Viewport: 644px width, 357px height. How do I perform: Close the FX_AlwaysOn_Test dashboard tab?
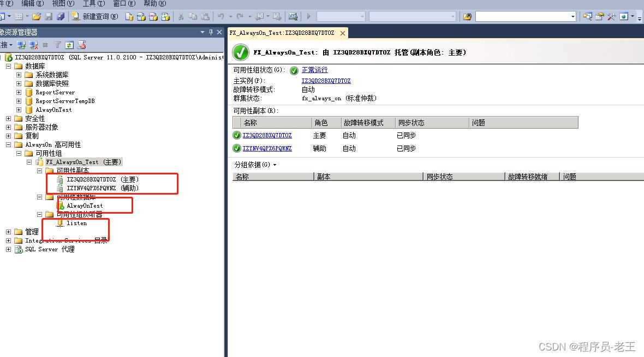coord(342,33)
